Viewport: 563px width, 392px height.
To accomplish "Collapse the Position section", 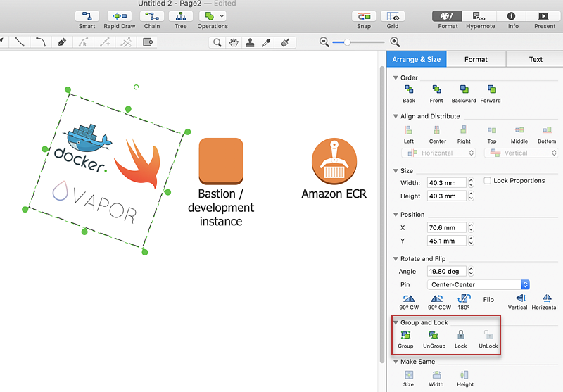I will coord(396,215).
